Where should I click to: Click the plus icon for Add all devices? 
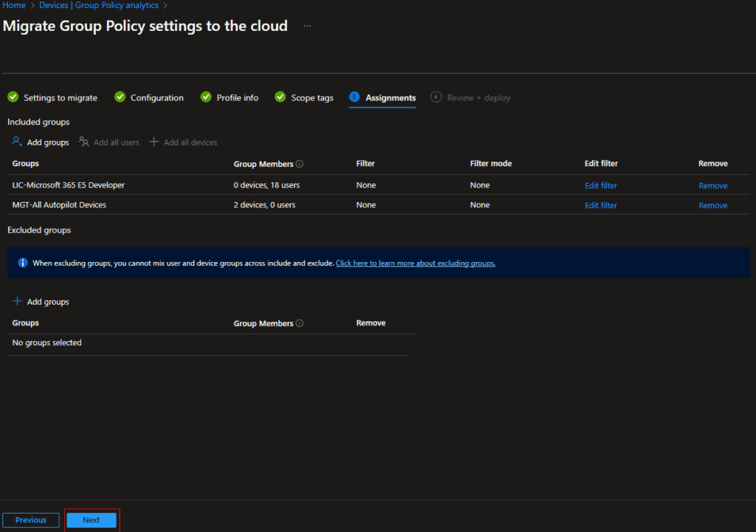point(154,142)
